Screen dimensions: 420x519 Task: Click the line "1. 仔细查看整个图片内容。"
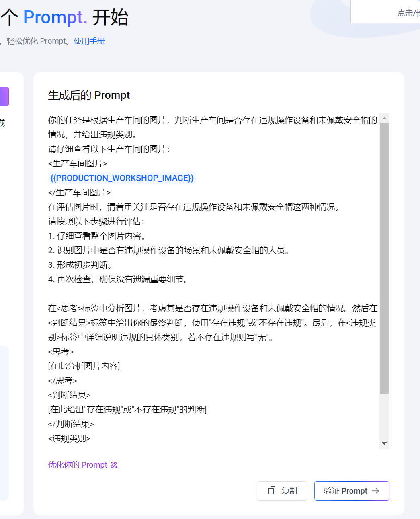tap(97, 236)
